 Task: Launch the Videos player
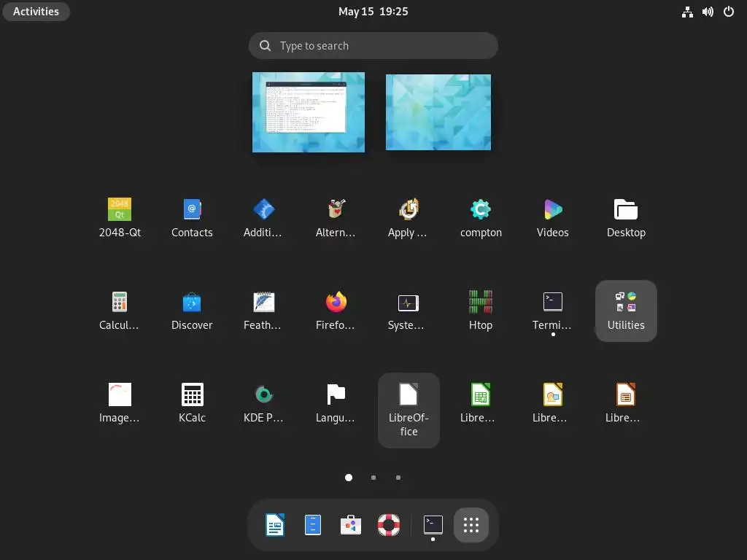click(x=553, y=217)
